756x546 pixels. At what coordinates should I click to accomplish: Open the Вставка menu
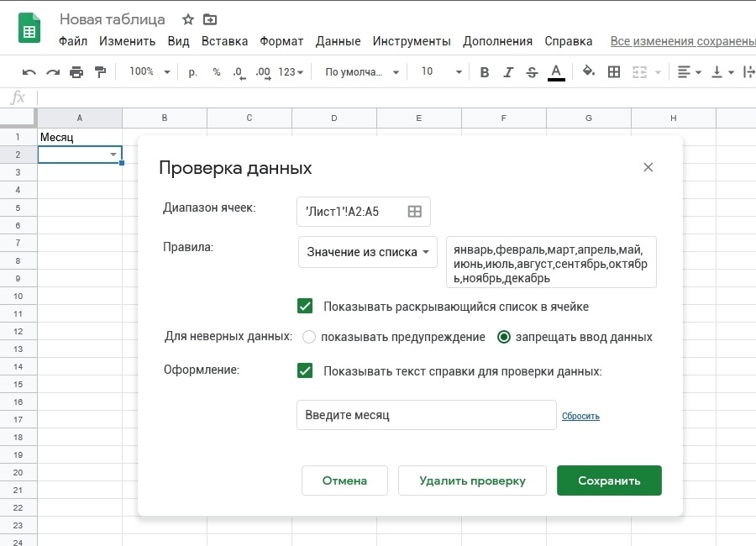[224, 41]
